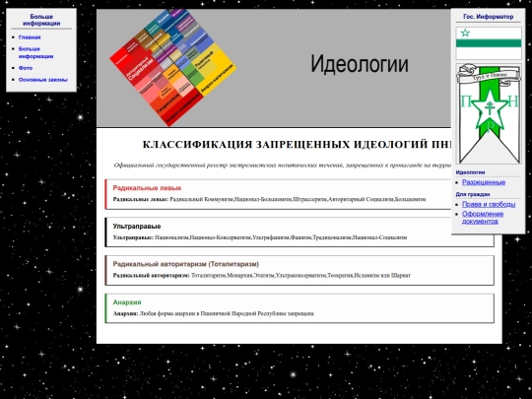This screenshot has width=532, height=399.
Task: Click the coat of arms banner image
Action: (489, 113)
